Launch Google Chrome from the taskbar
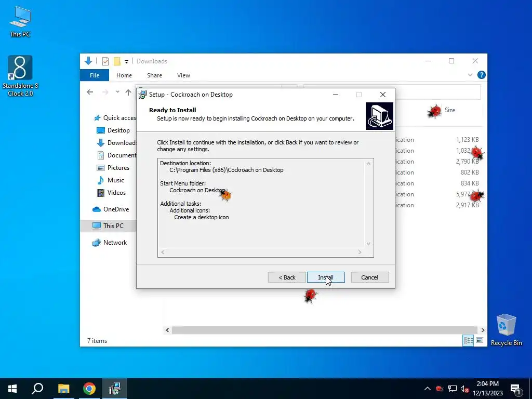532x399 pixels. coord(89,389)
